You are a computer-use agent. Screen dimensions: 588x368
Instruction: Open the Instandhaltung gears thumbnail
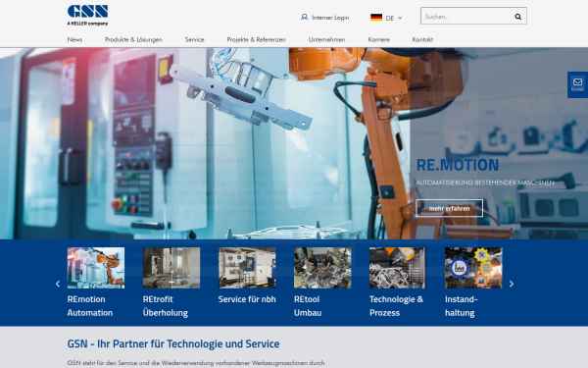473,268
